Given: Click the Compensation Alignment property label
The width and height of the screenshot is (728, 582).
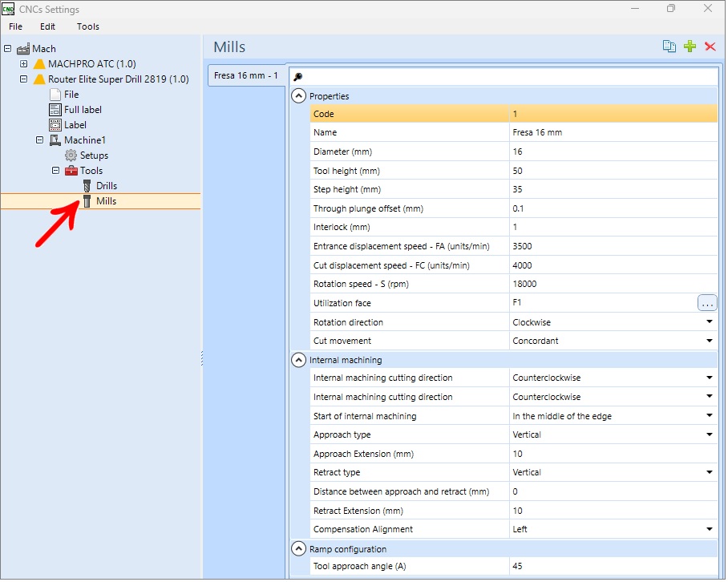Looking at the screenshot, I should 363,530.
